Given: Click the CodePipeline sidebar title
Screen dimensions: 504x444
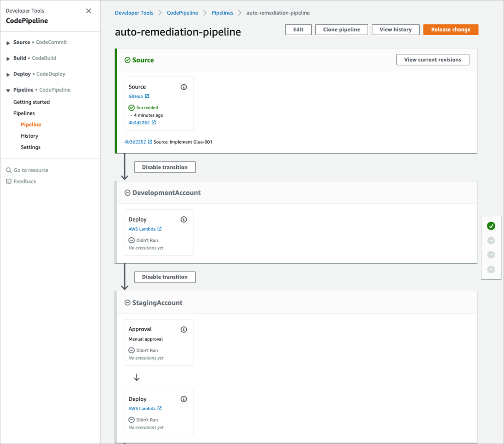Looking at the screenshot, I should pos(27,21).
